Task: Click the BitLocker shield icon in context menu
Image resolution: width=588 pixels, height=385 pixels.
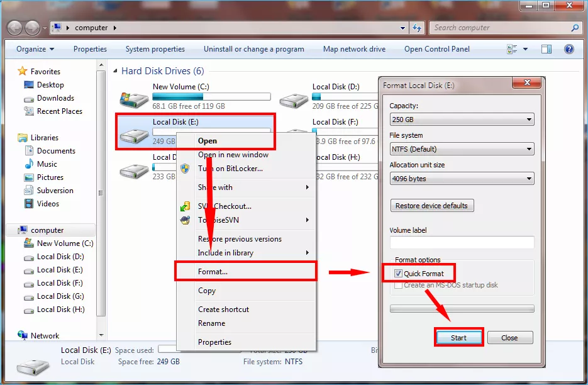Action: pos(185,169)
